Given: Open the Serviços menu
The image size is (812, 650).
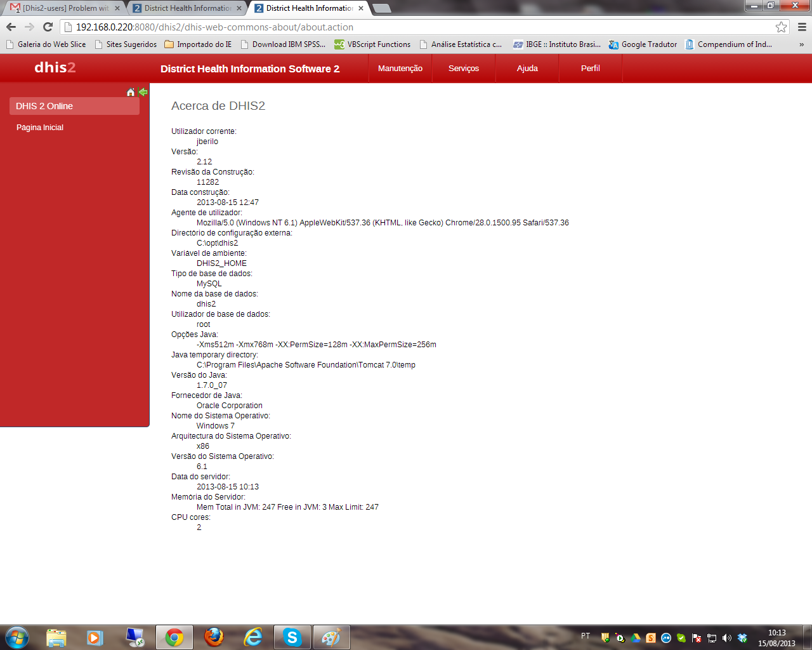Looking at the screenshot, I should (464, 69).
